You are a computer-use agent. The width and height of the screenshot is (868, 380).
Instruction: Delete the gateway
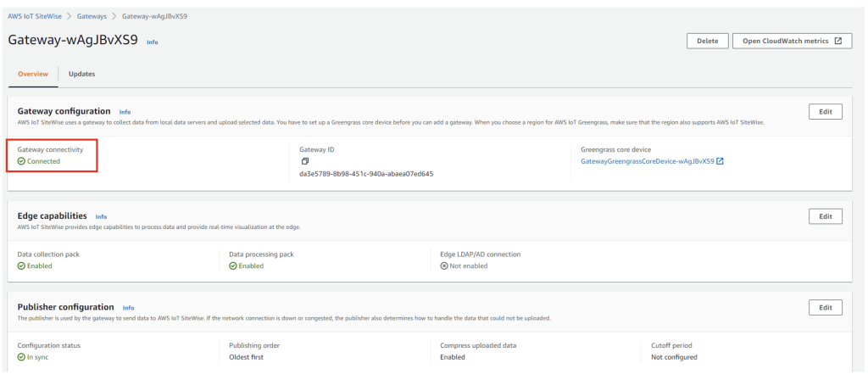707,41
